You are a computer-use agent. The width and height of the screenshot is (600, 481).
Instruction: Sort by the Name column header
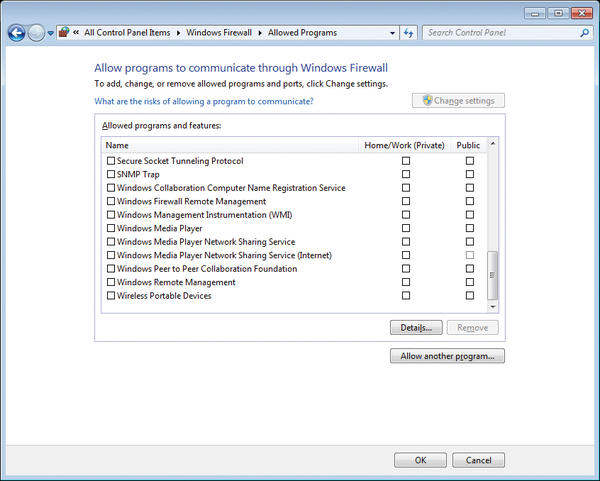coord(230,145)
